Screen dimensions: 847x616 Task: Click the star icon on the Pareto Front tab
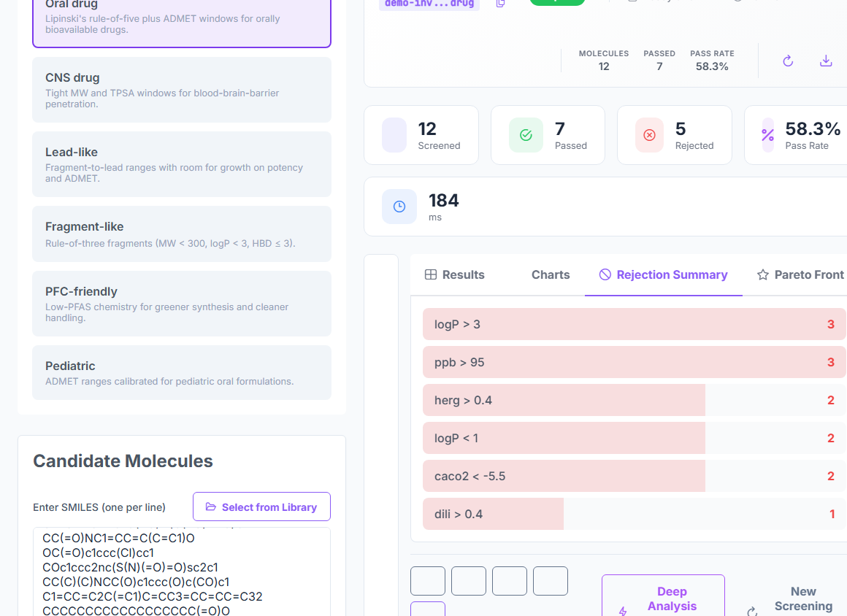pyautogui.click(x=762, y=275)
